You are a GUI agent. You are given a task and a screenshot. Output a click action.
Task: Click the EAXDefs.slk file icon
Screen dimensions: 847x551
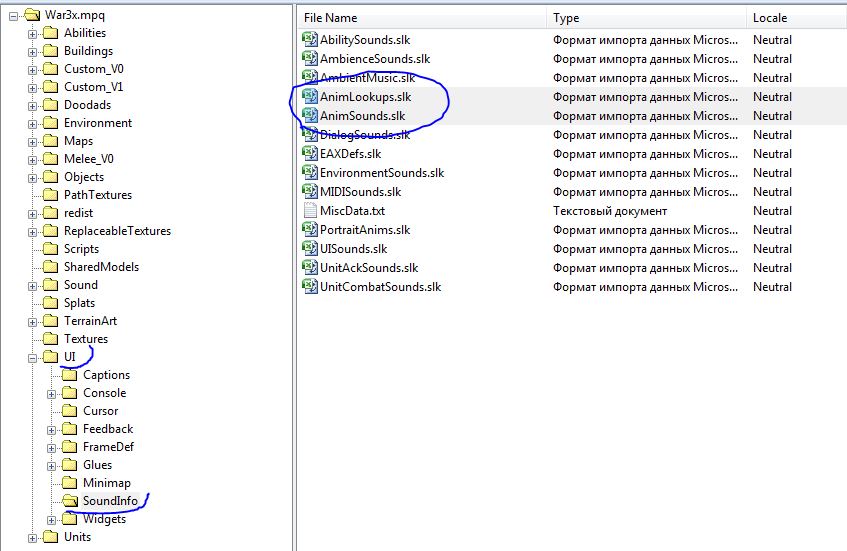(x=310, y=153)
